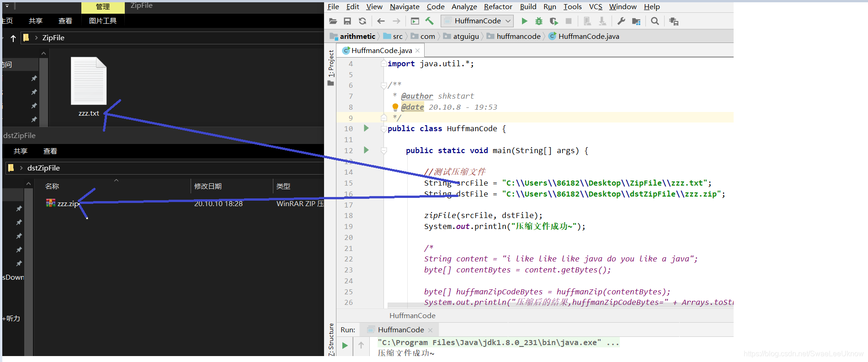The image size is (868, 362).
Task: Open the VCS menu
Action: point(596,7)
